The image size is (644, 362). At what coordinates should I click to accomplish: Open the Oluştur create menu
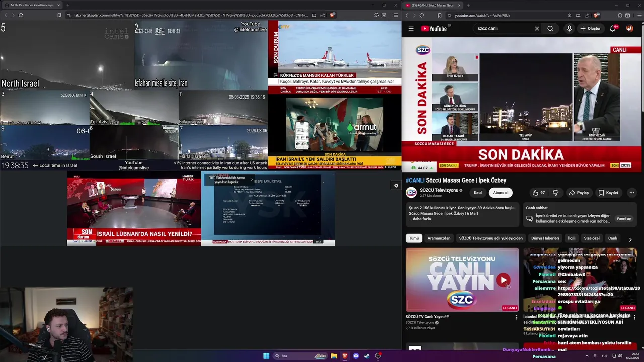point(590,29)
